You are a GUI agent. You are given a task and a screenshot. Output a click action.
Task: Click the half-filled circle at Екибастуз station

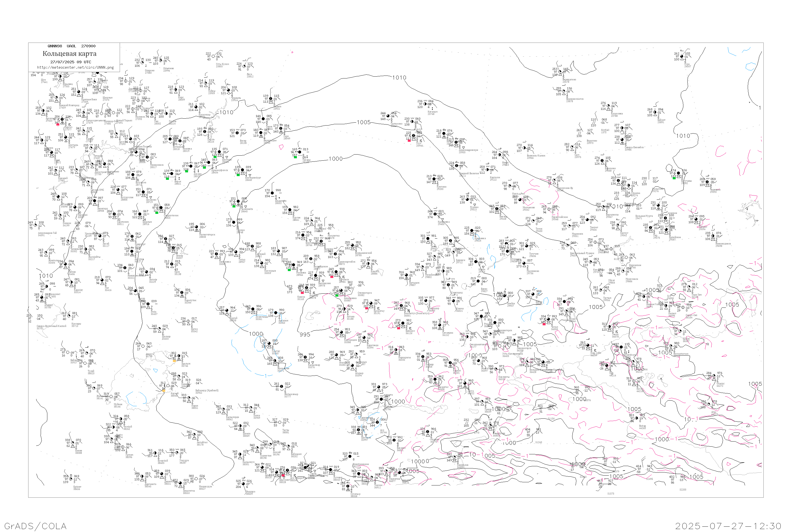point(401,306)
